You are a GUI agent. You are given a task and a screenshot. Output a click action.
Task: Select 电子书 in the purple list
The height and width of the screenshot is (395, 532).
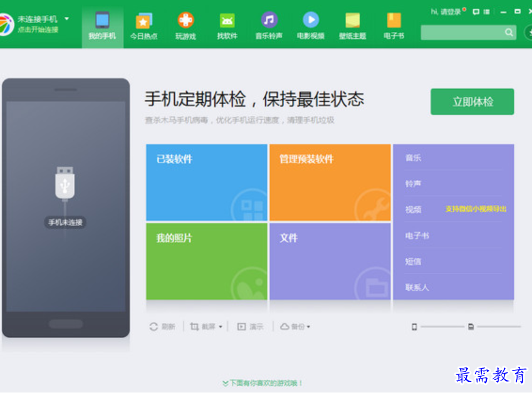417,236
